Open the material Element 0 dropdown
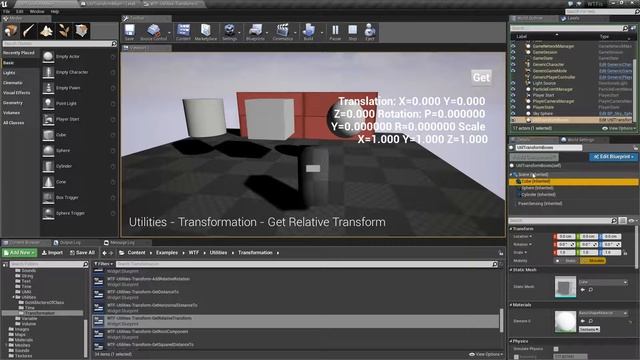 click(x=603, y=313)
